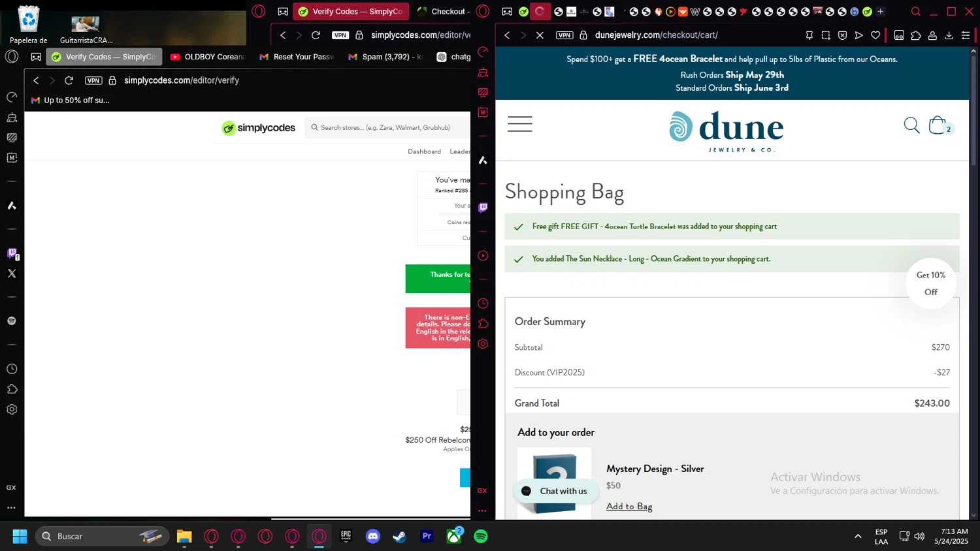This screenshot has height=551, width=980.
Task: Open the Dune hamburger navigation menu
Action: (520, 124)
